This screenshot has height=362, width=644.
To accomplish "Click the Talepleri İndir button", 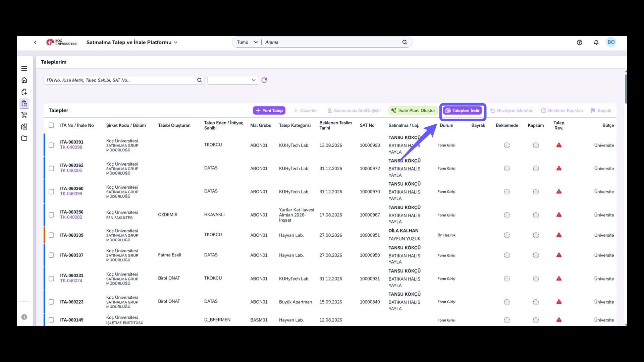I will pos(463,111).
